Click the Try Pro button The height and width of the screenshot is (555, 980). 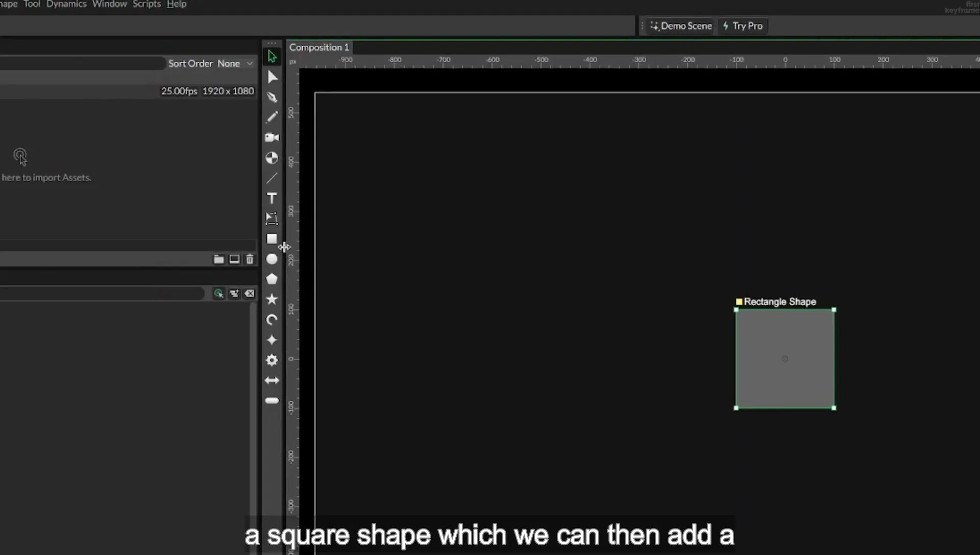click(743, 26)
